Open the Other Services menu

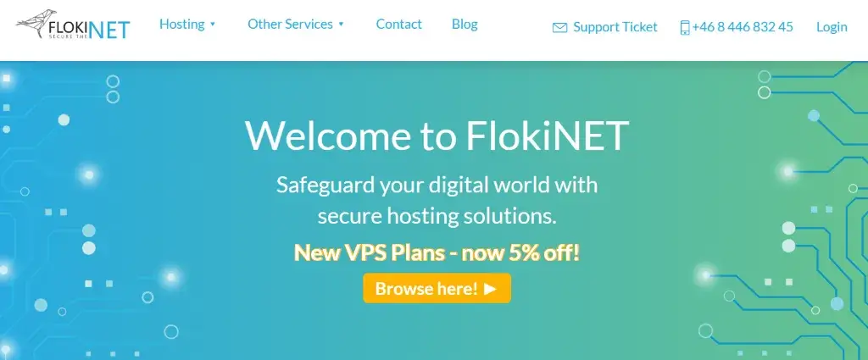[290, 24]
